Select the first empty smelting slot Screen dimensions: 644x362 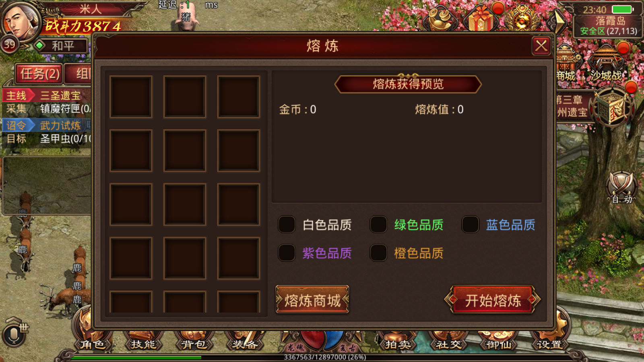pos(131,97)
